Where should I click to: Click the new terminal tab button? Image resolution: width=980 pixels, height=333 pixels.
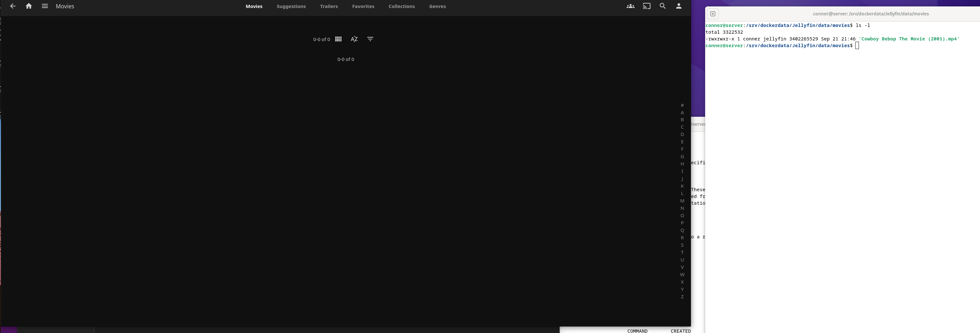[713, 14]
